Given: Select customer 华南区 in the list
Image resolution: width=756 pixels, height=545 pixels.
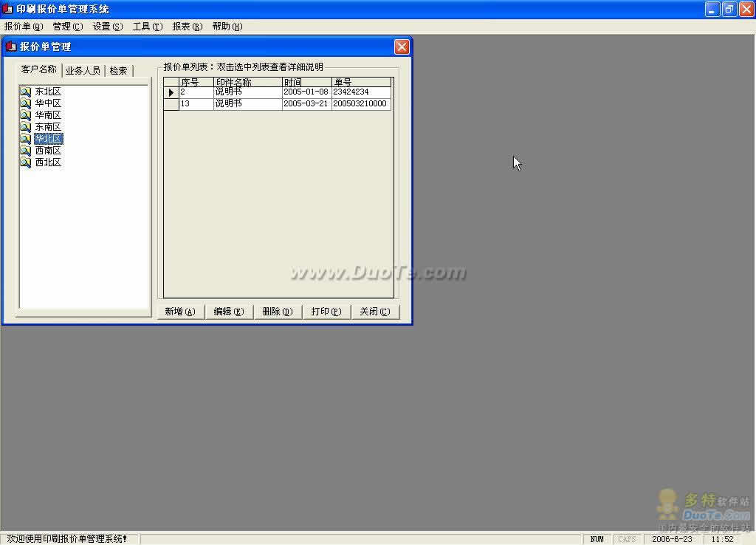Looking at the screenshot, I should [x=48, y=114].
